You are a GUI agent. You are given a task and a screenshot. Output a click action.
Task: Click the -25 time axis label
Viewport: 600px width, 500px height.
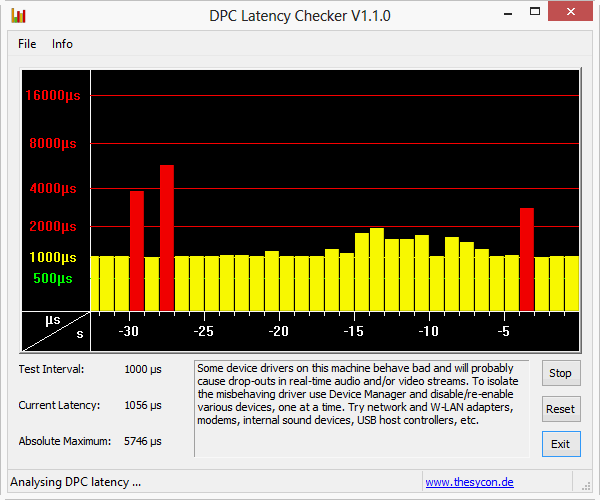click(x=204, y=331)
